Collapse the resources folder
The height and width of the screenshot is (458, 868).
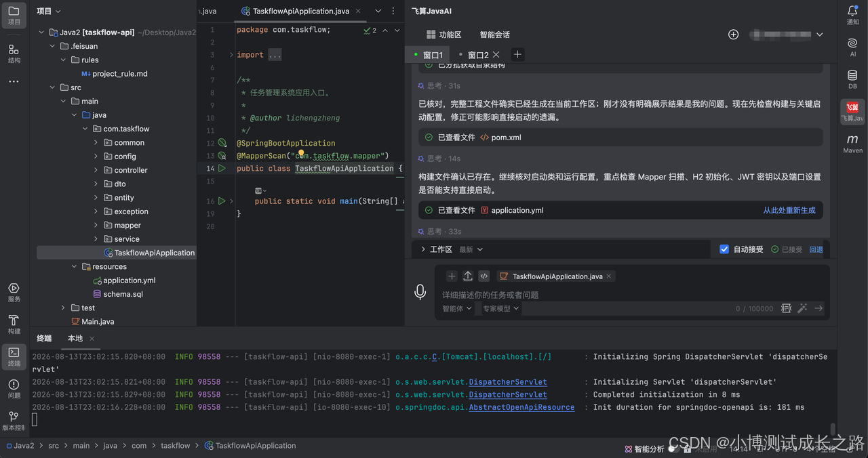(75, 267)
